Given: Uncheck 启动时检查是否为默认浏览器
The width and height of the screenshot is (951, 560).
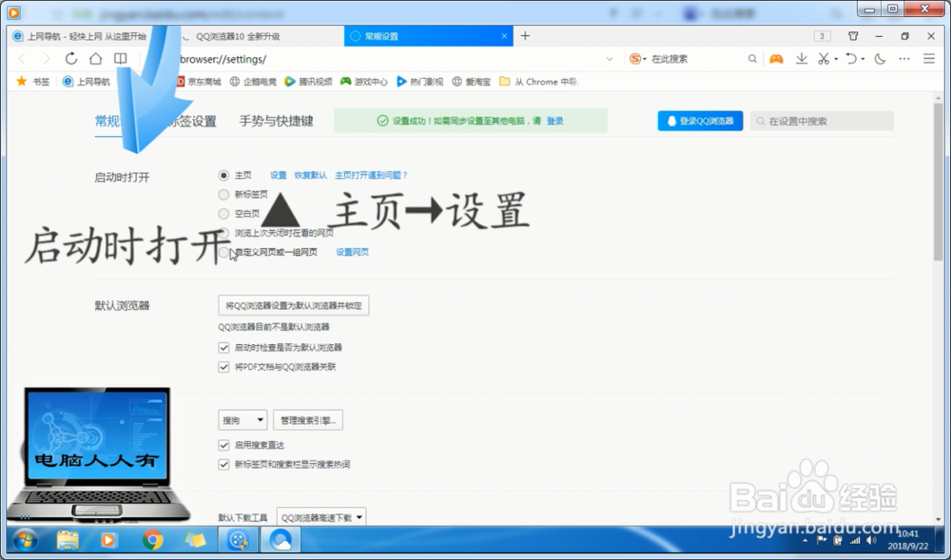Looking at the screenshot, I should 223,348.
